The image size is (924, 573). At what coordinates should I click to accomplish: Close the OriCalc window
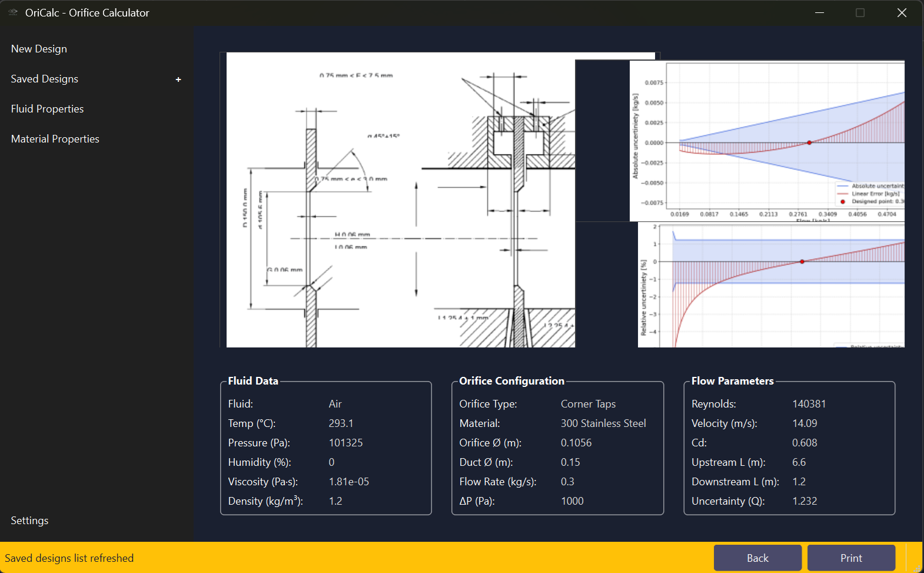tap(902, 12)
